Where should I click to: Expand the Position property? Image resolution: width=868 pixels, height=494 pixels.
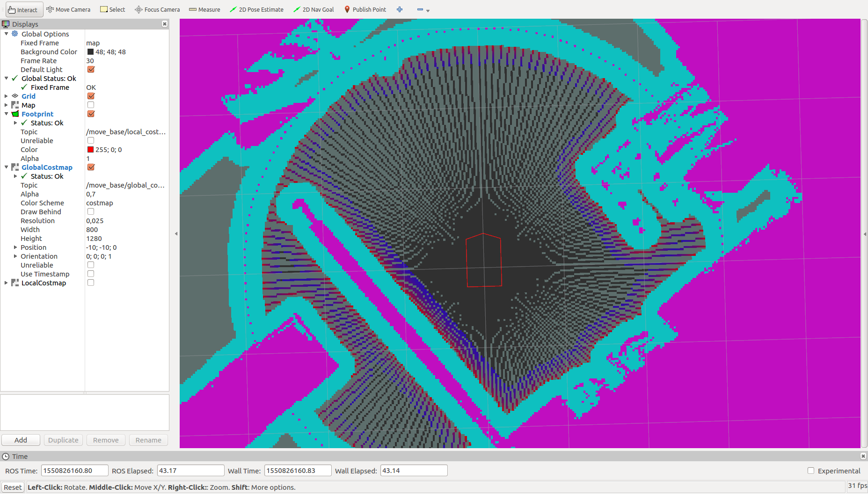pos(15,247)
